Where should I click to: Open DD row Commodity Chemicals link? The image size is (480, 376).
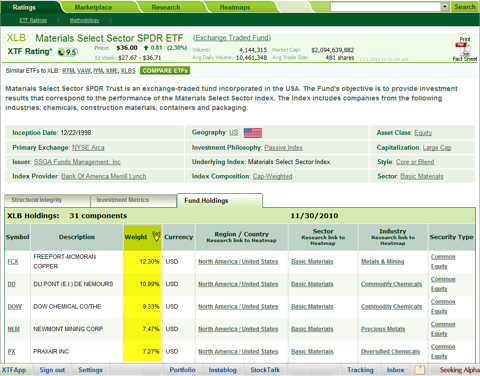point(391,284)
